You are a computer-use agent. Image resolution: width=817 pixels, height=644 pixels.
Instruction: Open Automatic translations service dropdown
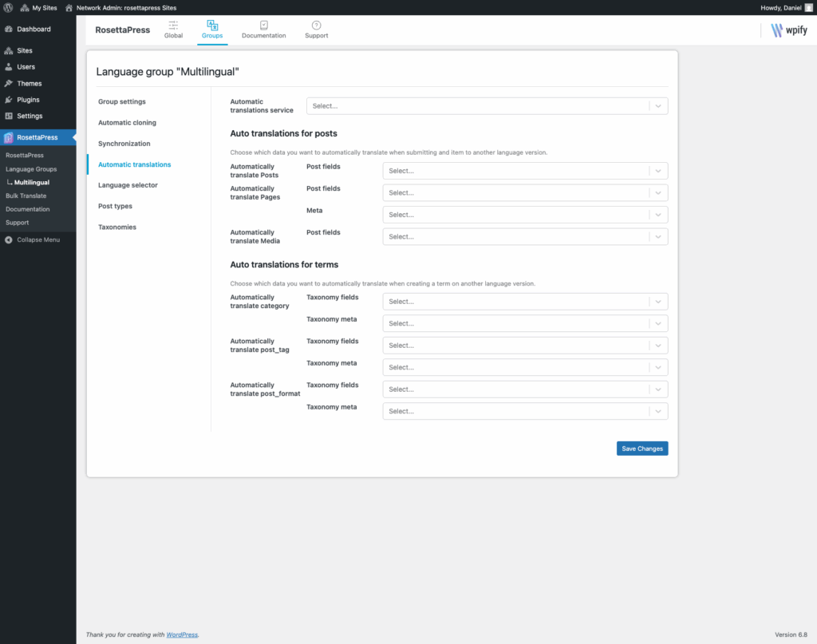tap(487, 106)
